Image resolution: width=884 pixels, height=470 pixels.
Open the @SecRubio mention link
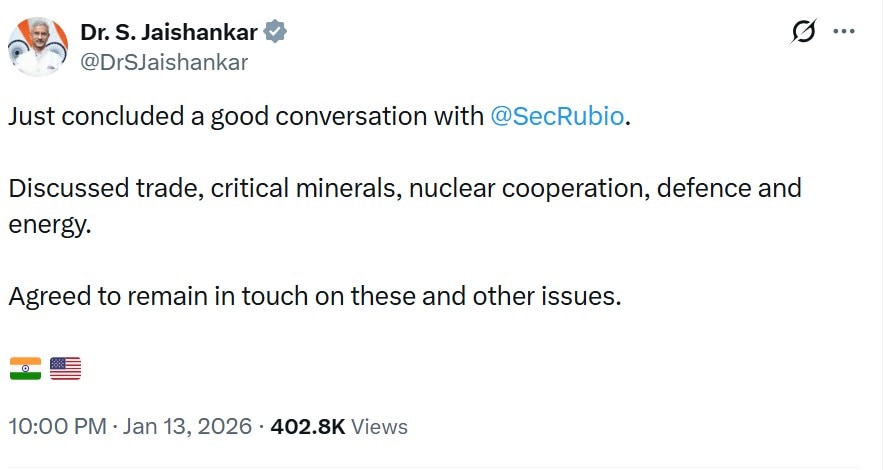click(557, 116)
